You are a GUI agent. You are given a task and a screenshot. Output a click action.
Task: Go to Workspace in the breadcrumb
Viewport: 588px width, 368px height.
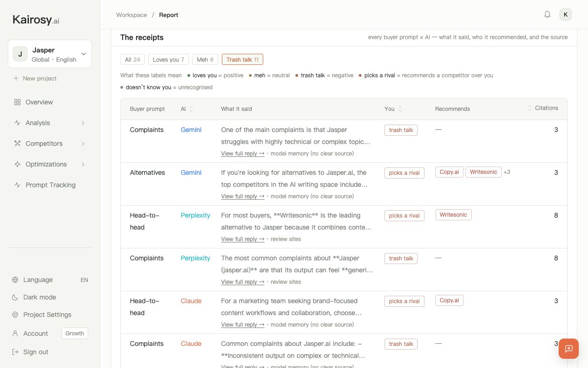coord(131,15)
